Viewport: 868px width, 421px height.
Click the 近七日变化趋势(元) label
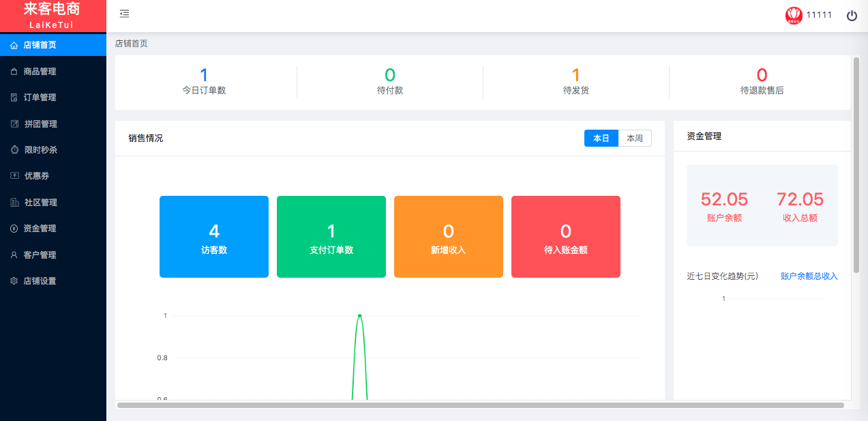point(723,276)
